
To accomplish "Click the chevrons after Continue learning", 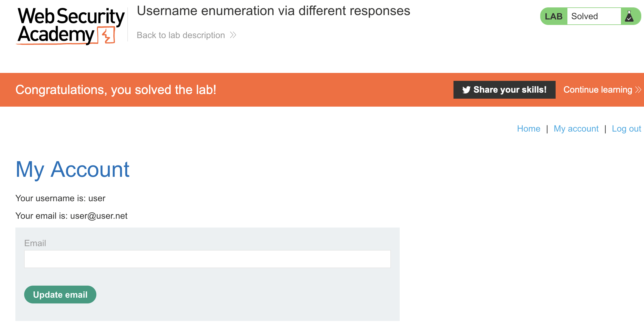I will coord(638,90).
